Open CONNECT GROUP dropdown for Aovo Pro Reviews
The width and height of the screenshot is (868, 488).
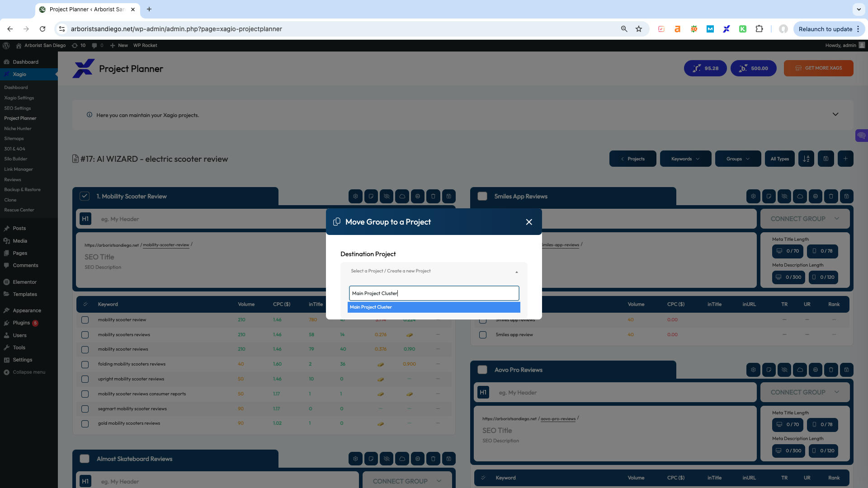click(x=805, y=392)
